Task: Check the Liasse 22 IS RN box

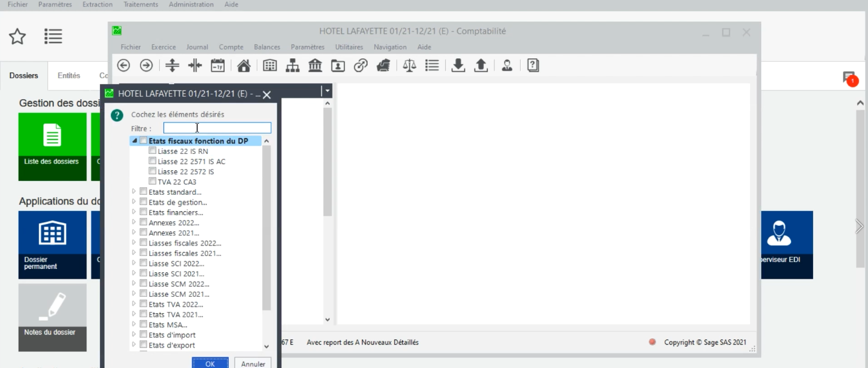Action: coord(152,151)
